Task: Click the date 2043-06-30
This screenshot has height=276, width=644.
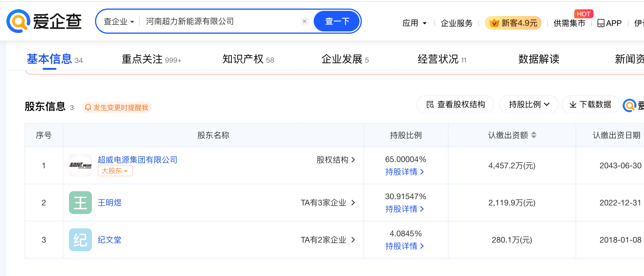Action: (620, 165)
